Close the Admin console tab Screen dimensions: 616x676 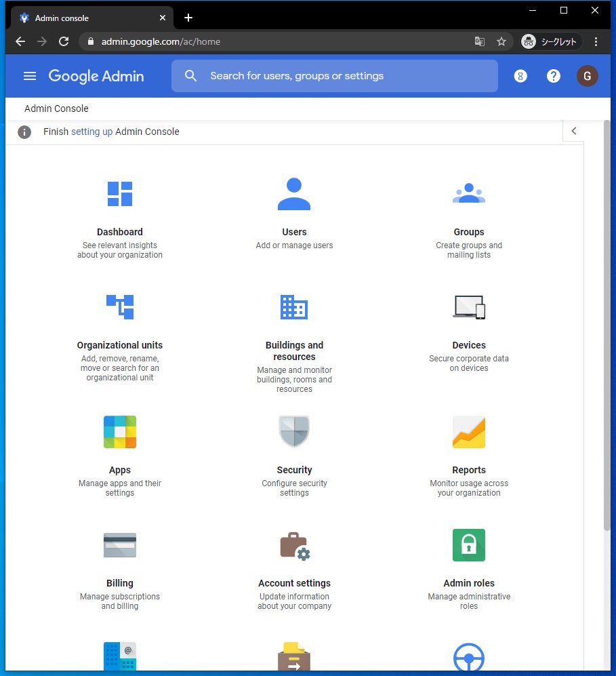point(163,18)
